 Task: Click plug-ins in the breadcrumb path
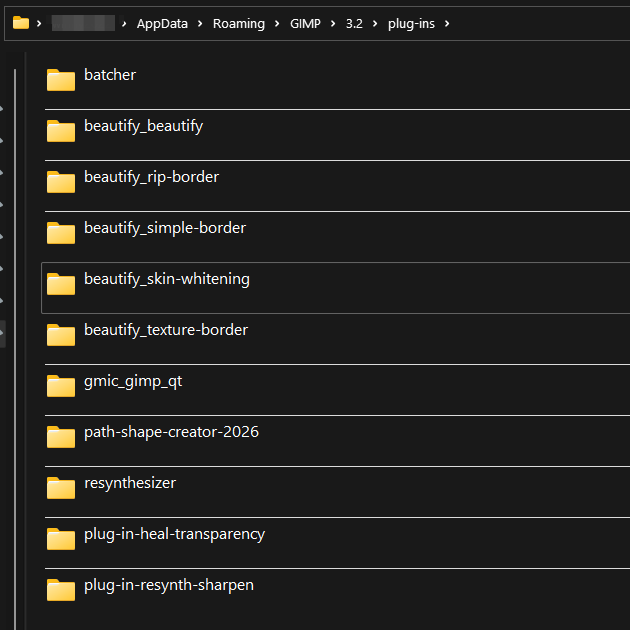pyautogui.click(x=411, y=24)
